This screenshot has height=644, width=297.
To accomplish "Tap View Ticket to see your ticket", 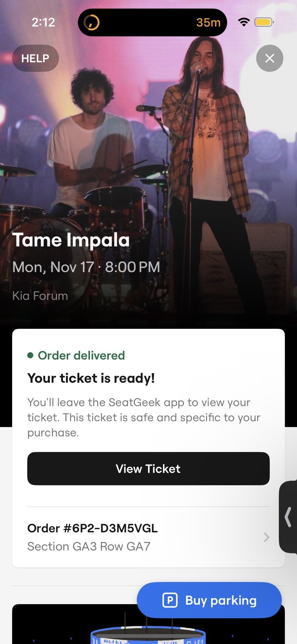I will pyautogui.click(x=148, y=469).
